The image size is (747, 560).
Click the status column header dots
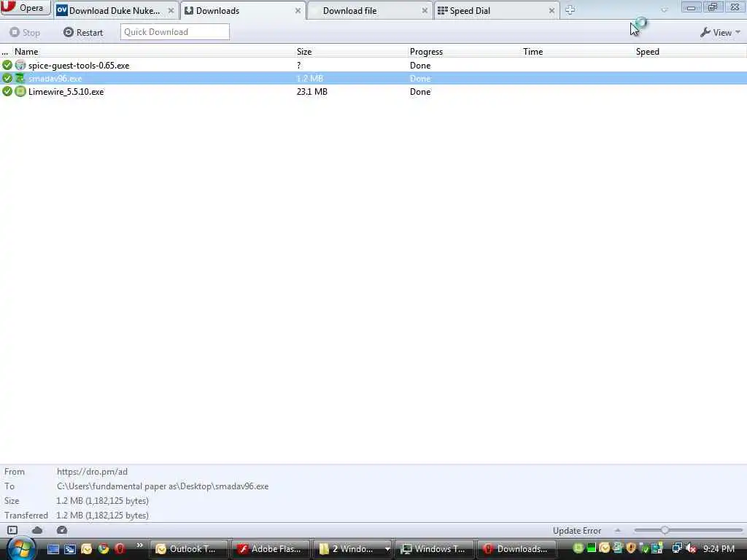5,52
